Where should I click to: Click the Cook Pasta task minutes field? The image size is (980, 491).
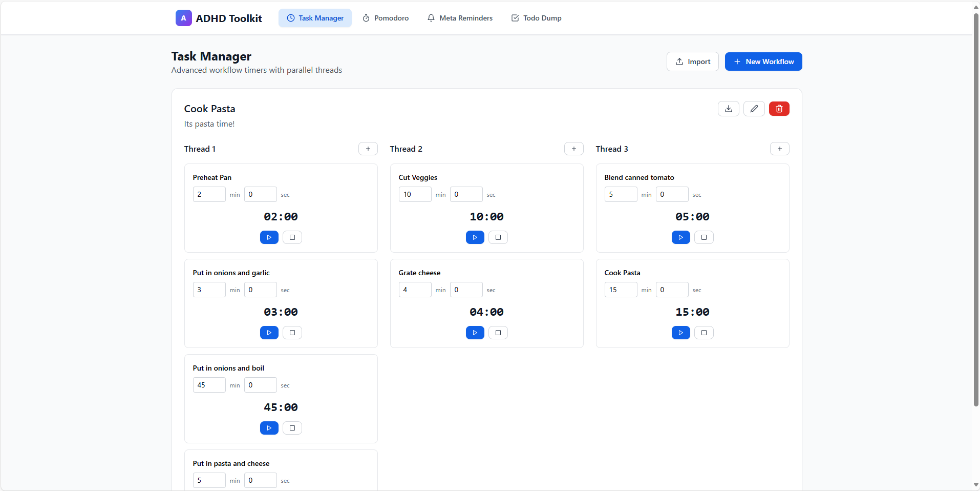click(621, 290)
